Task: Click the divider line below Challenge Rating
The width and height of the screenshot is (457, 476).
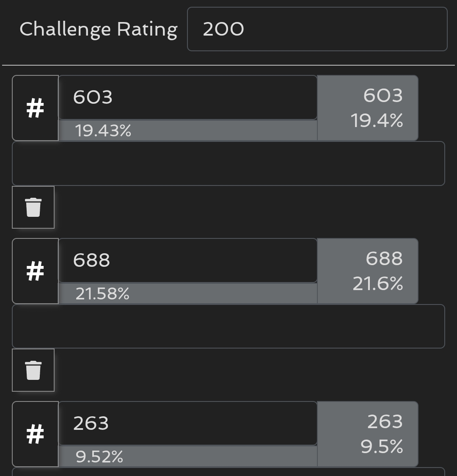Action: coord(228,65)
